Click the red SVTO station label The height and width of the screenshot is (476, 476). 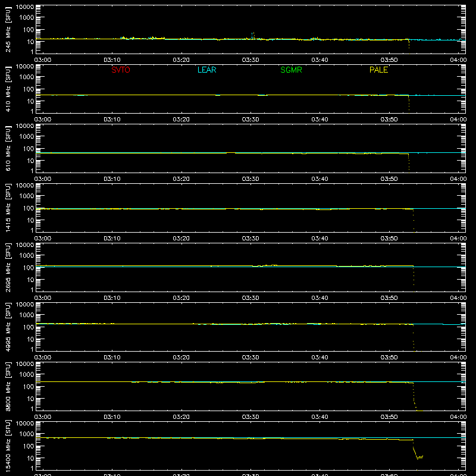pyautogui.click(x=121, y=70)
